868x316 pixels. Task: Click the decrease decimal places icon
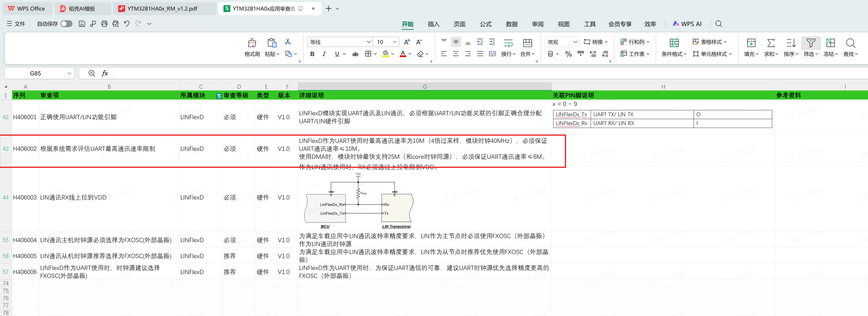pos(605,54)
